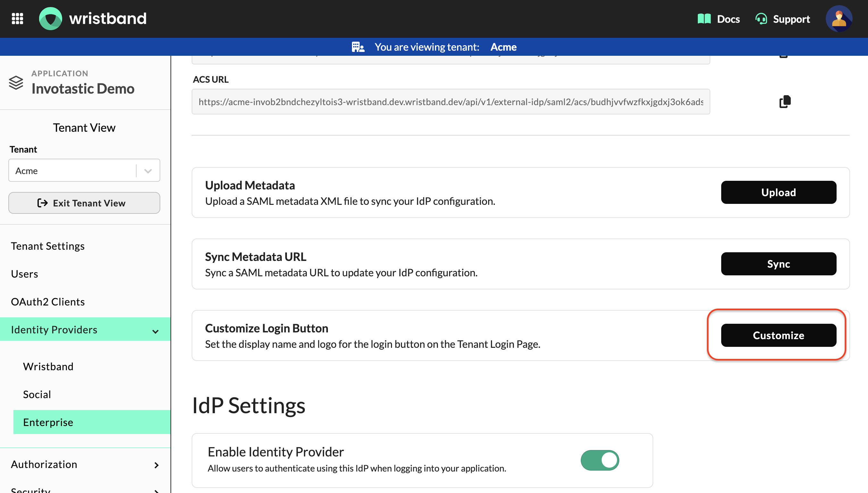Click the ACS URL field

(451, 102)
